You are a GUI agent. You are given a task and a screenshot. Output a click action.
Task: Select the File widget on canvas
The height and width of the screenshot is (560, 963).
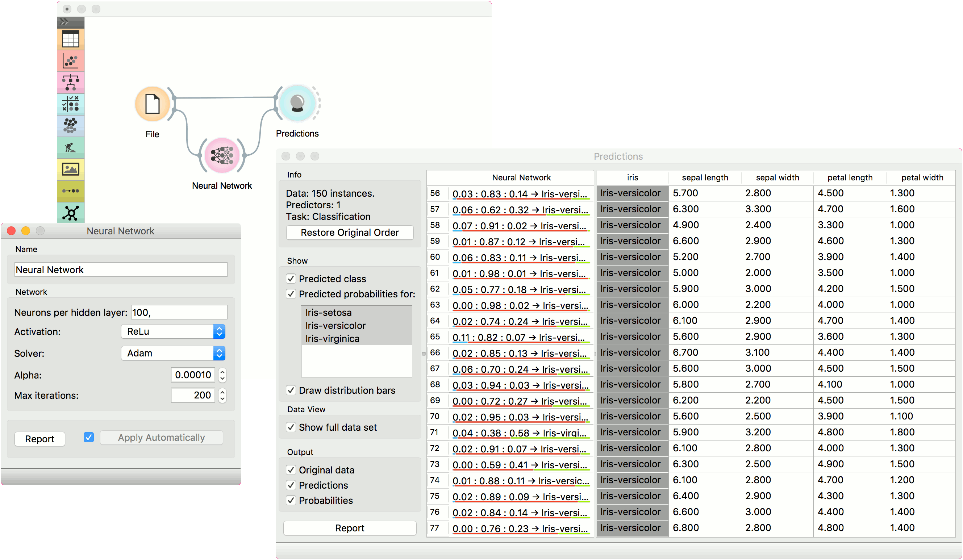153,104
